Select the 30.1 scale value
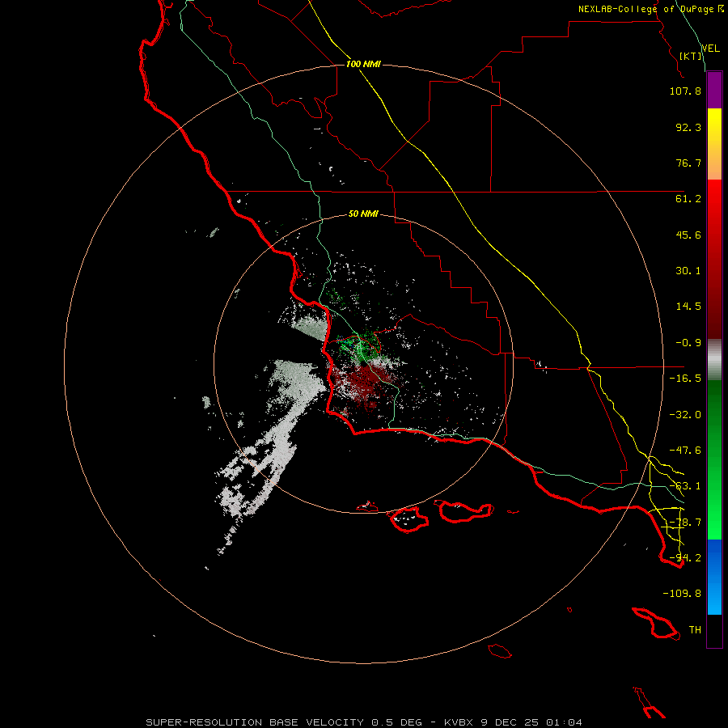Viewport: 728px width, 728px height. click(688, 271)
